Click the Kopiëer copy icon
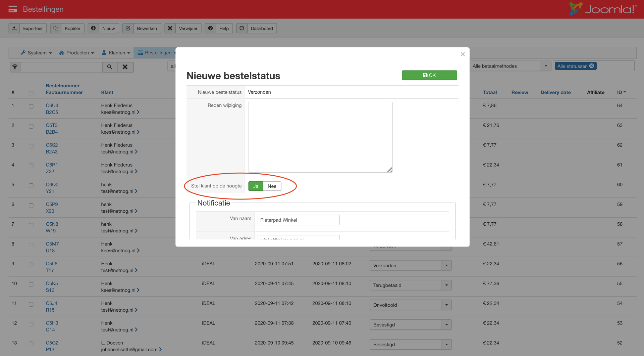The image size is (644, 356). click(x=56, y=28)
